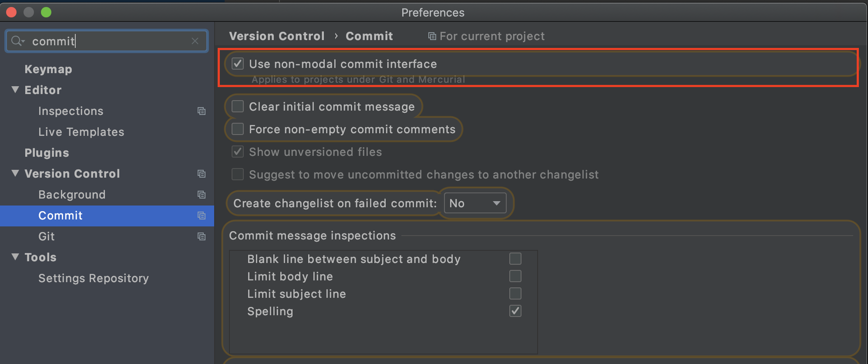Click the project-level icon next to Git
Image resolution: width=868 pixels, height=364 pixels.
(201, 236)
